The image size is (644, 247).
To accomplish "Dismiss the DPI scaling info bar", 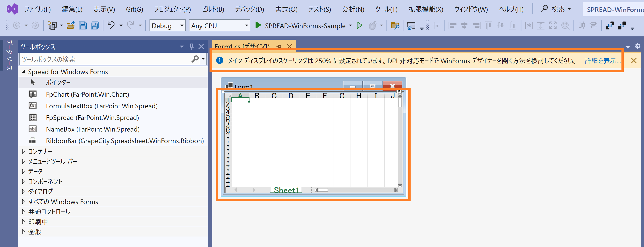I will (x=634, y=61).
